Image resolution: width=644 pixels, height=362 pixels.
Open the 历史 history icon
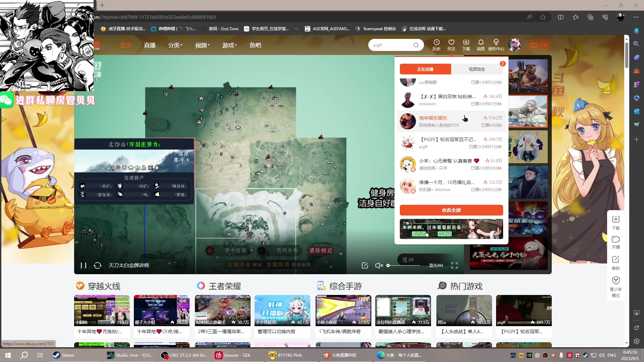[436, 45]
